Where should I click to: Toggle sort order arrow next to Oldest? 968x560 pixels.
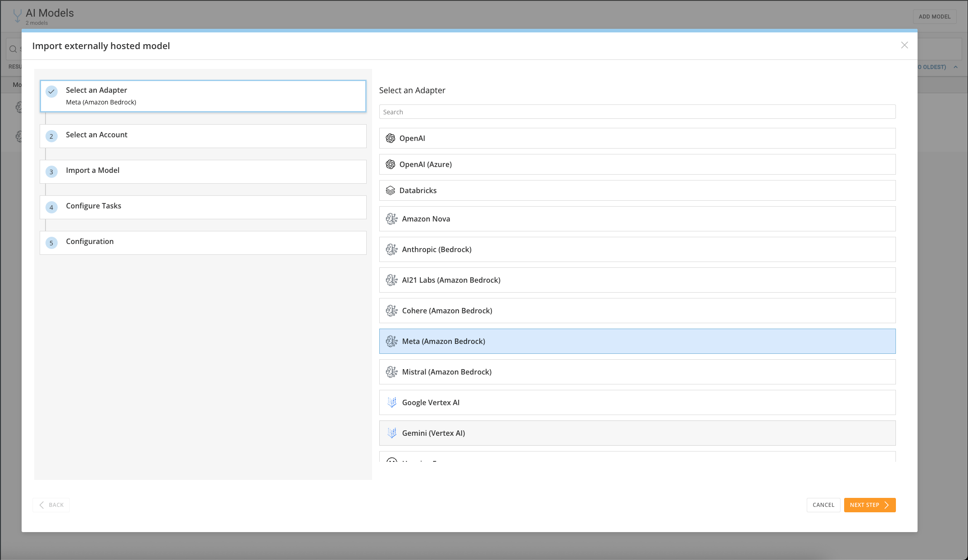click(x=955, y=67)
